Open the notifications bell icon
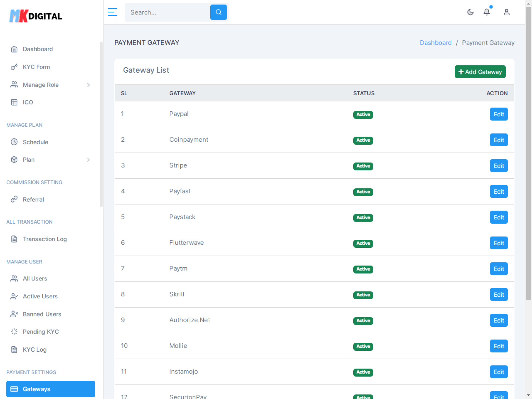 [487, 12]
